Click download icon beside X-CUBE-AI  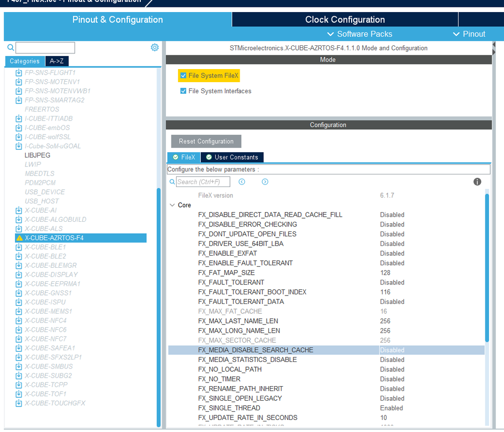[19, 210]
